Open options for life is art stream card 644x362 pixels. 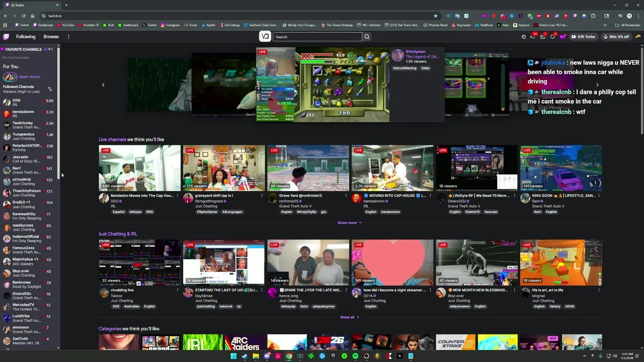(x=599, y=290)
